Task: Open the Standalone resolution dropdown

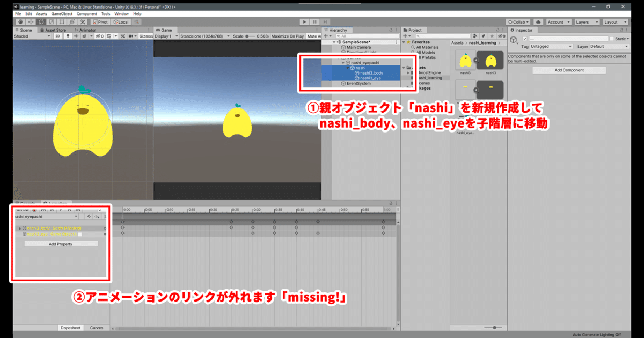Action: [204, 36]
